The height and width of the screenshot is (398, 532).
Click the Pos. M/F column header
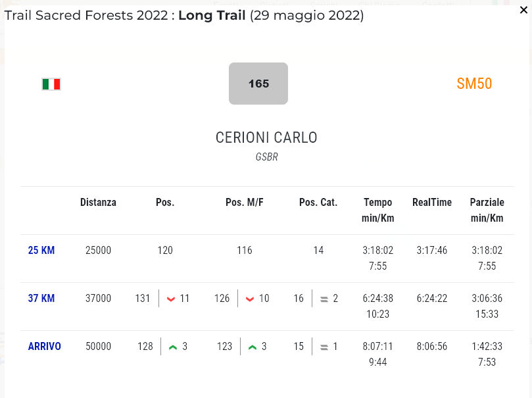point(245,202)
